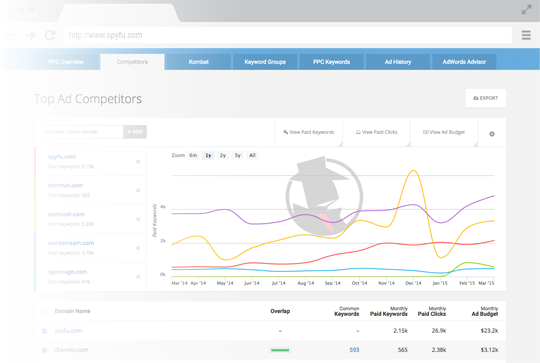
Task: Sort by Monthly Paid Clicks column header
Action: pyautogui.click(x=432, y=311)
